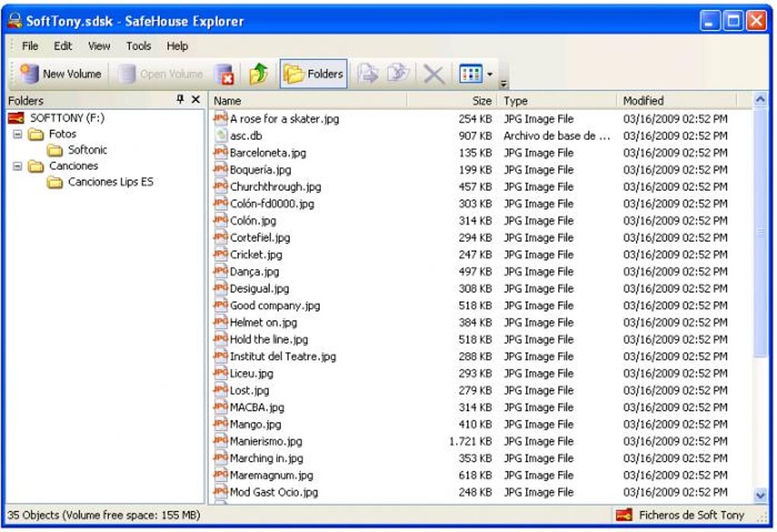
Task: Select the Canciones folder in the tree
Action: point(73,166)
